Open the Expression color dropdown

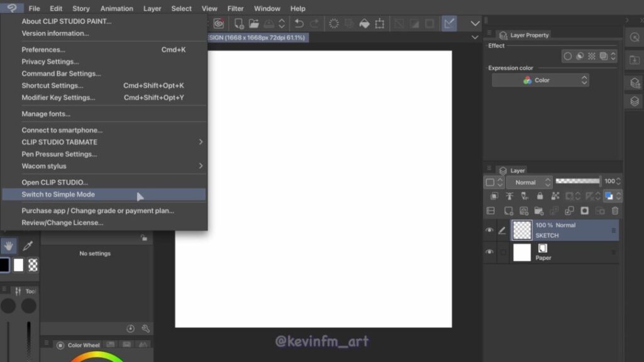[540, 80]
